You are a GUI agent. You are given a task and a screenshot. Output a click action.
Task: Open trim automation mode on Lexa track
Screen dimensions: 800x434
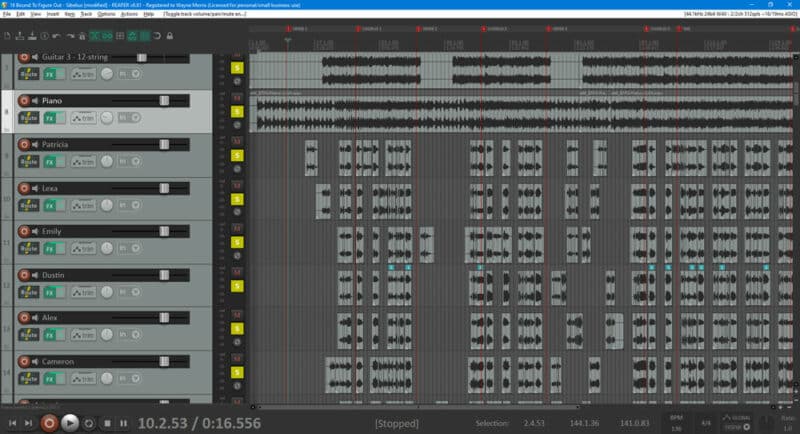tap(83, 205)
